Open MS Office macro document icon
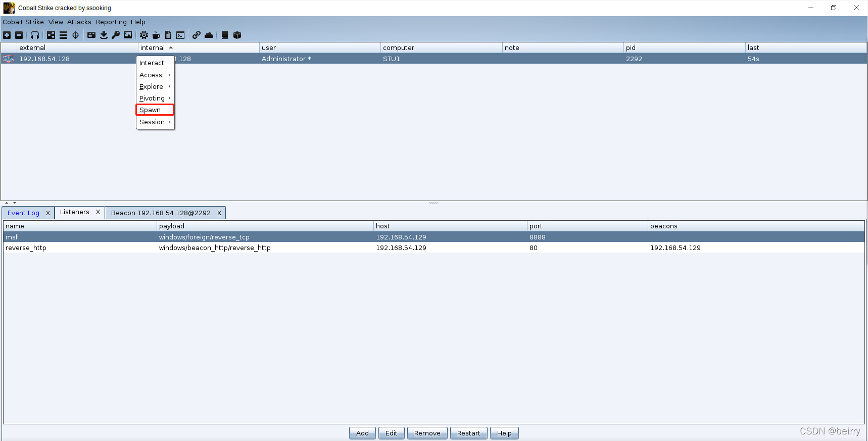Screen dimensions: 868x441 click(168, 35)
